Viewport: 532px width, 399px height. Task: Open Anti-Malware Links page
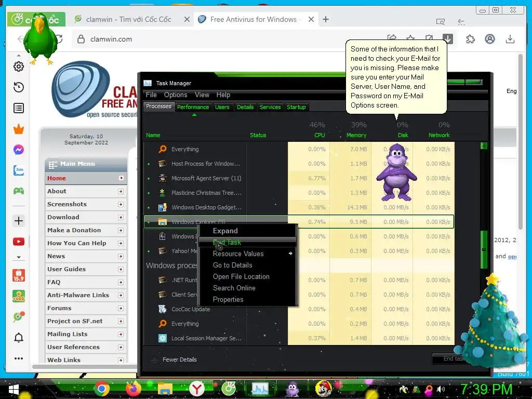[x=86, y=295]
